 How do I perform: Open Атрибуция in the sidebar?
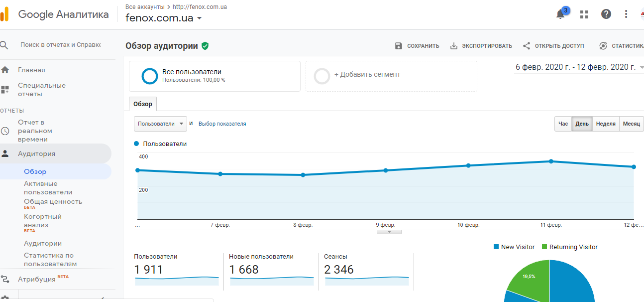pos(37,279)
